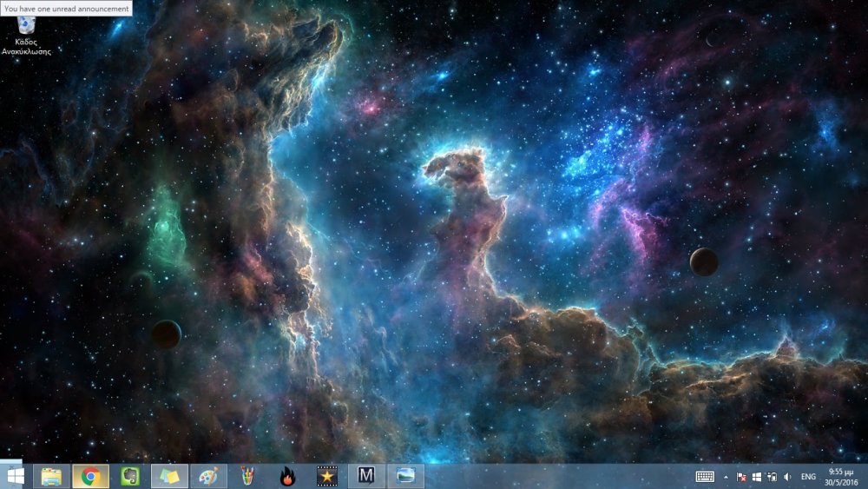868x489 pixels.
Task: Switch input language from ENG
Action: tap(808, 477)
